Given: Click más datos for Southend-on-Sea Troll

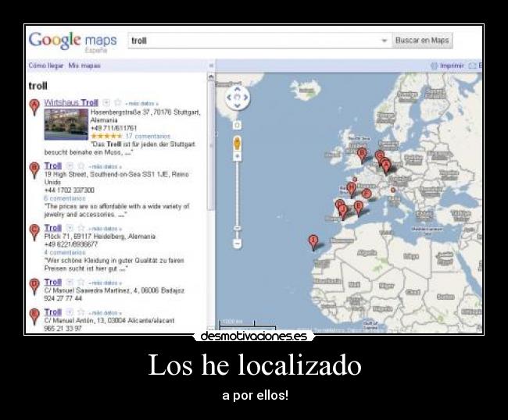Looking at the screenshot, I should (x=105, y=166).
